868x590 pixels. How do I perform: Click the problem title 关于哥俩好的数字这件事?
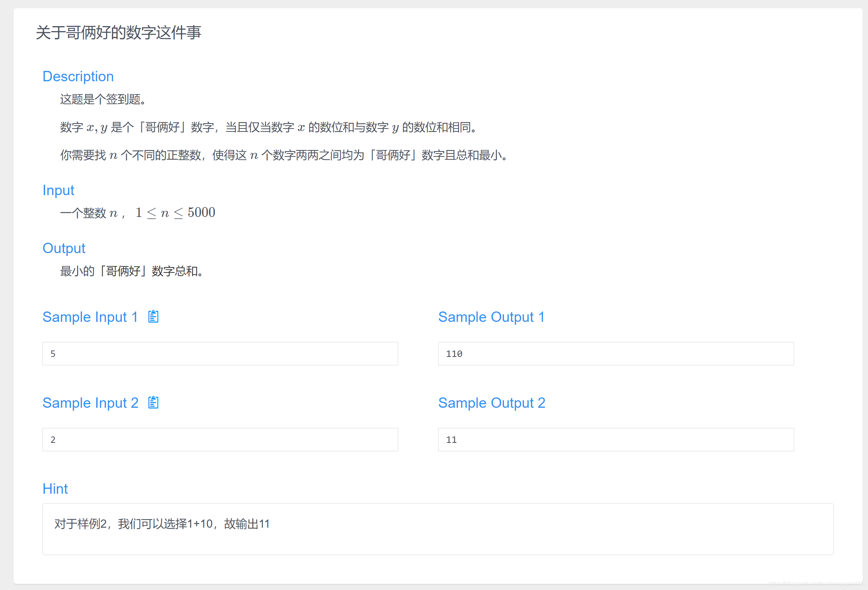[x=118, y=33]
